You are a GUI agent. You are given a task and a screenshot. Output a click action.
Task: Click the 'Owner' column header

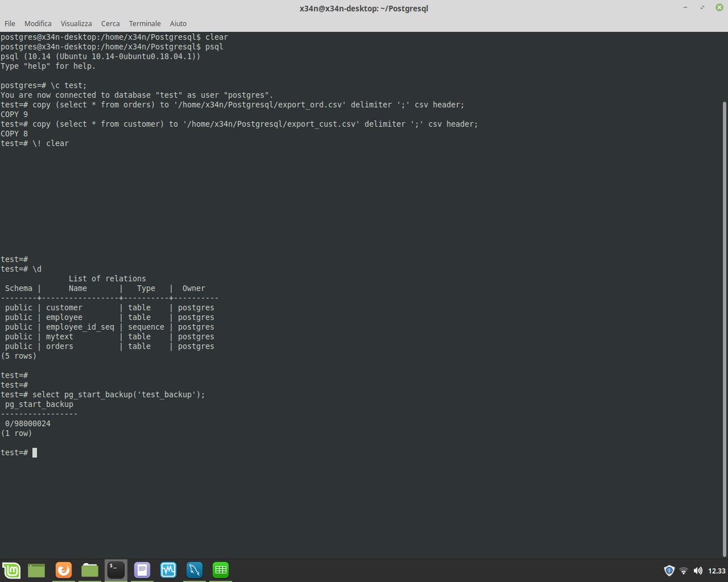point(194,288)
